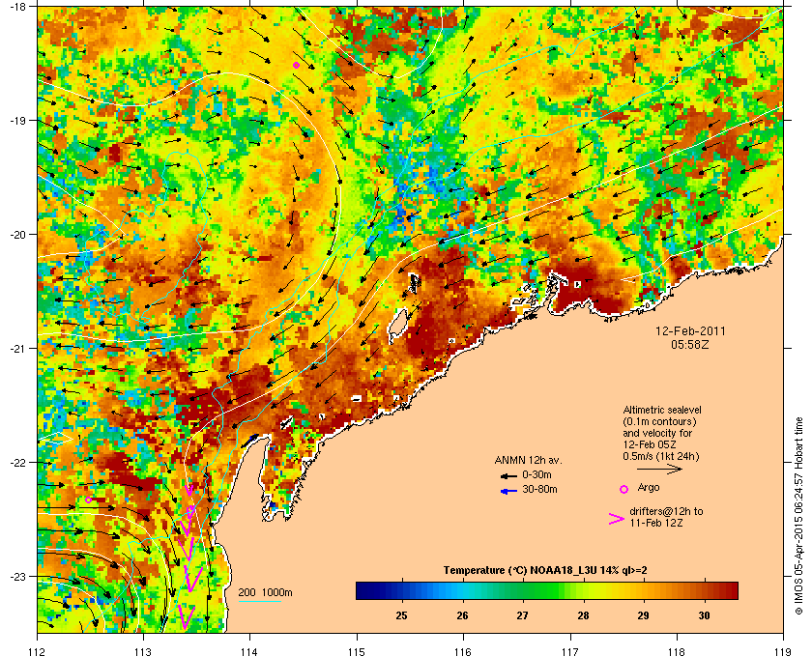Click the colorbar tick label '28'
Screen dimensions: 812x657
[583, 615]
